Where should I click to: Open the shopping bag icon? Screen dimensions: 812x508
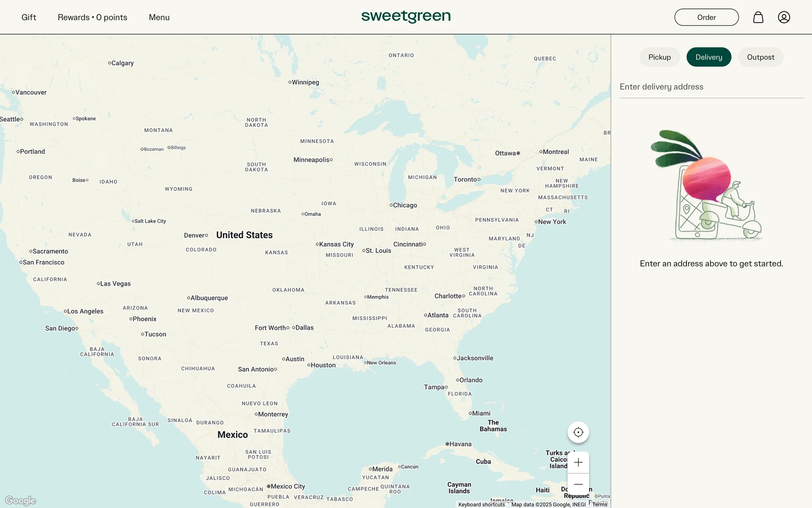(x=758, y=17)
